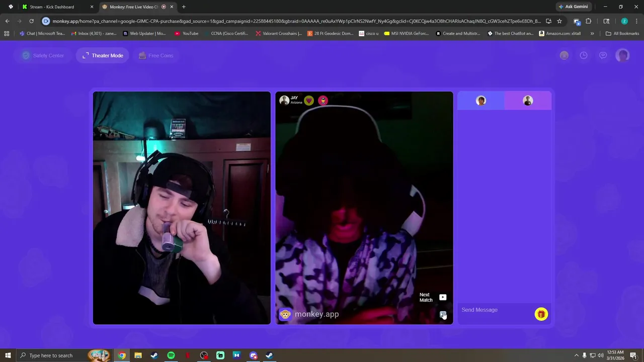Open the chat messages icon in header
Screen dimensions: 644x362
(x=603, y=55)
